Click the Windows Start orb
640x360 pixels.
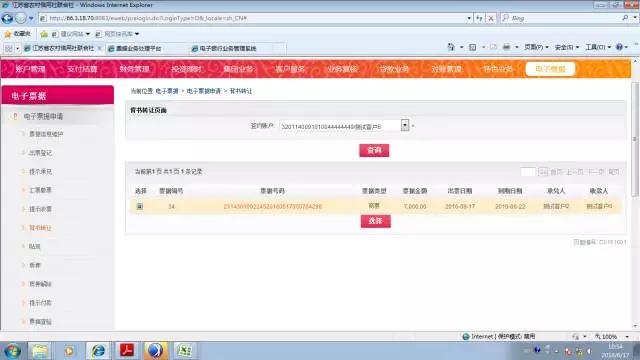point(12,351)
